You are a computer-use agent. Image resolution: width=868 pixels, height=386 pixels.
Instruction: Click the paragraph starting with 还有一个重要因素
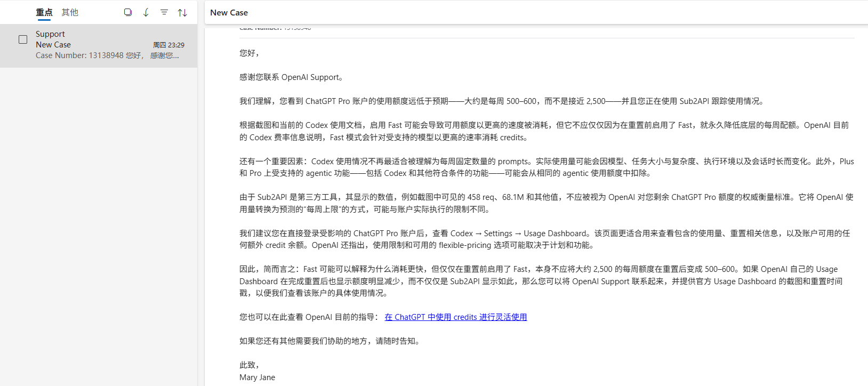click(546, 167)
